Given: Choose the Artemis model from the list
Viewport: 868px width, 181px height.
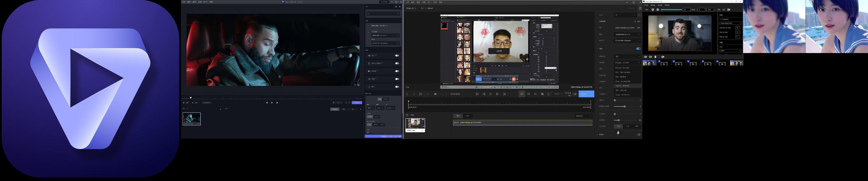Looking at the screenshot, I should 627,86.
